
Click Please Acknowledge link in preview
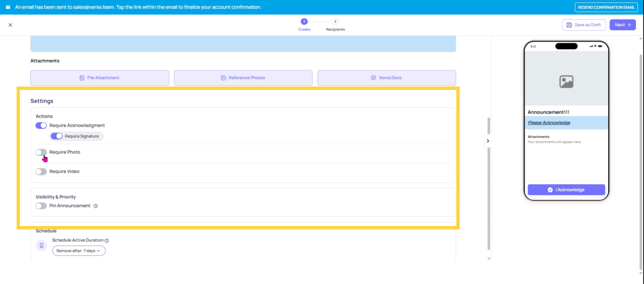(x=549, y=123)
